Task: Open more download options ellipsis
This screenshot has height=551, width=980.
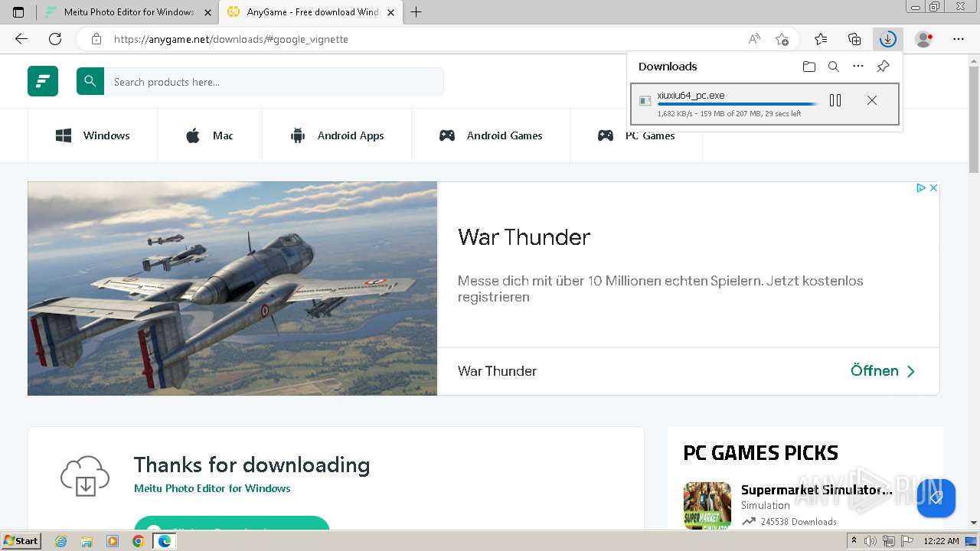Action: [x=858, y=67]
